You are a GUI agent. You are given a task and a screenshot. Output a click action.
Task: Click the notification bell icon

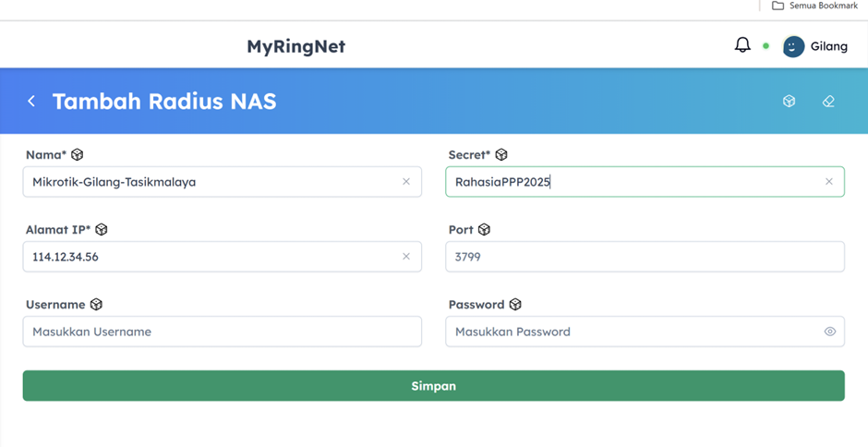coord(742,44)
